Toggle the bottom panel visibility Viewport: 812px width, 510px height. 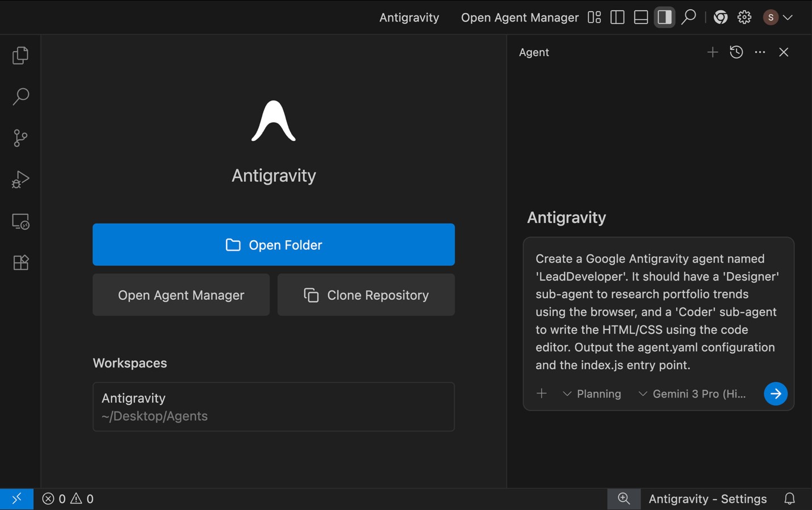[641, 18]
